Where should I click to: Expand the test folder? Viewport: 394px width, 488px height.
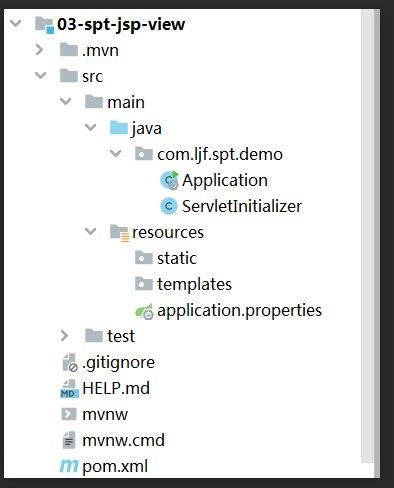pyautogui.click(x=64, y=336)
